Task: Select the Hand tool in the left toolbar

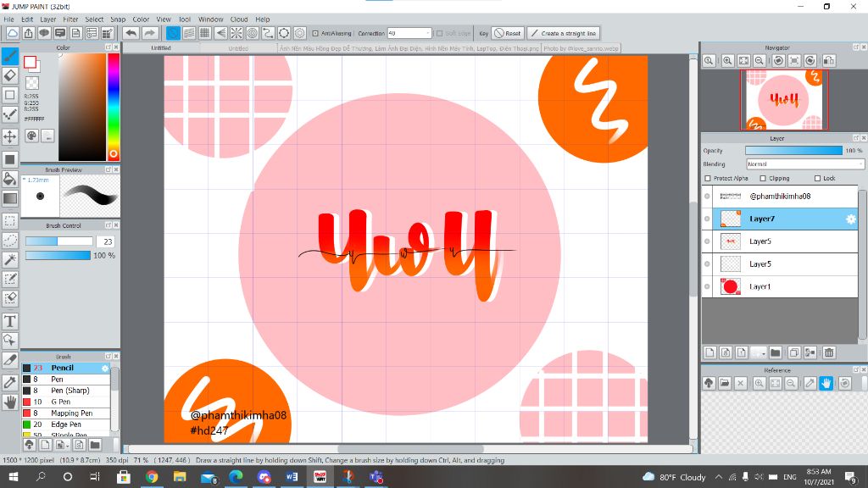Action: (10, 402)
